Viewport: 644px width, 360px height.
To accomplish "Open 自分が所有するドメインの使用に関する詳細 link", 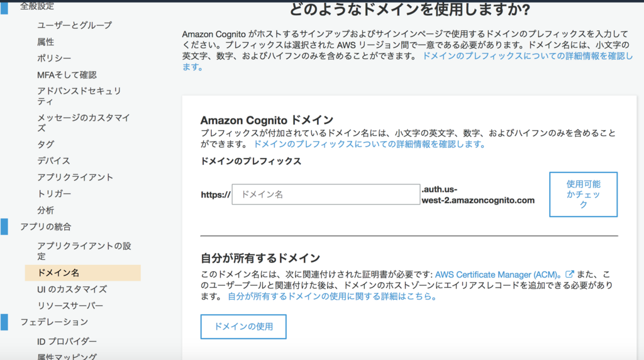I will 332,296.
